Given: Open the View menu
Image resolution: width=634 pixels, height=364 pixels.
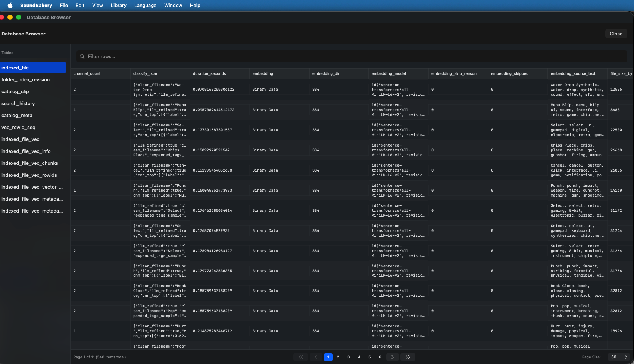Looking at the screenshot, I should [97, 5].
